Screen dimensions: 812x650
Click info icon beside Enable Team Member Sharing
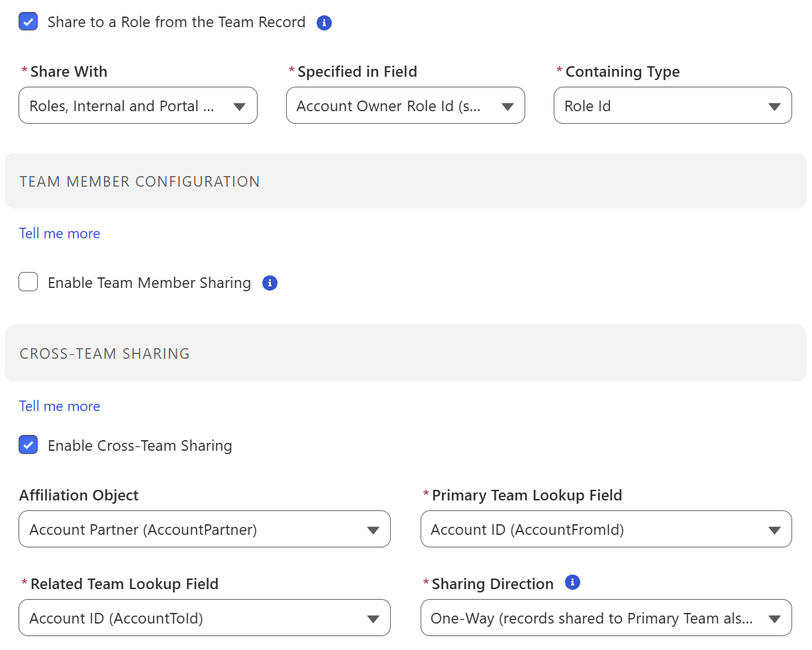coord(270,283)
